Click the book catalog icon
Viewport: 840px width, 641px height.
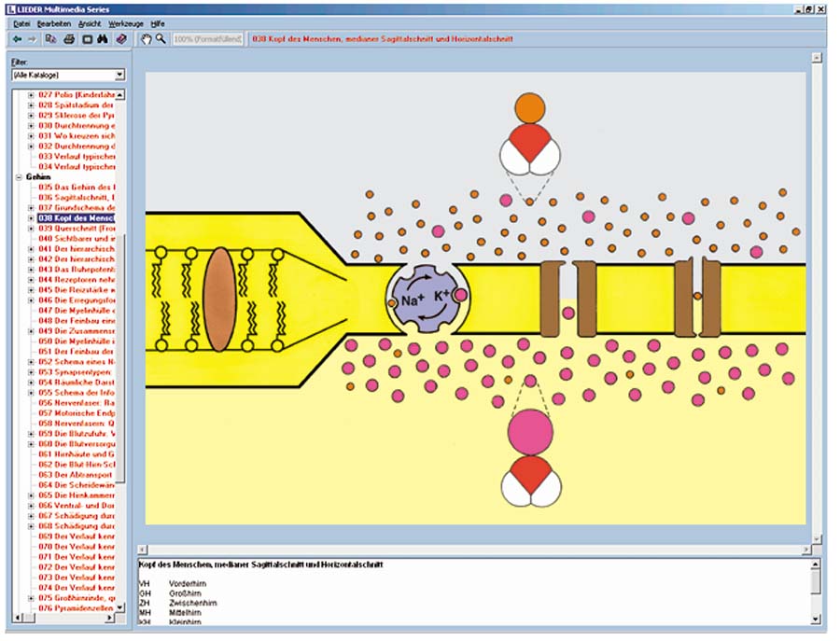121,39
